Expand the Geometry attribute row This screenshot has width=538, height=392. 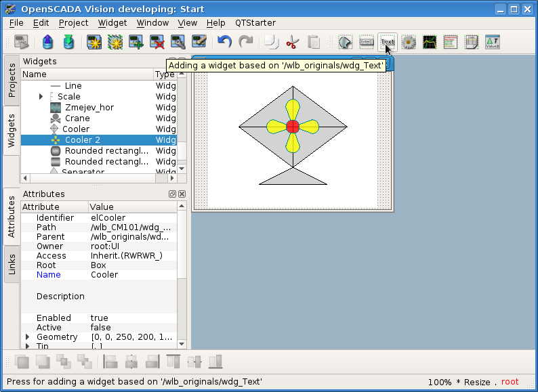28,337
